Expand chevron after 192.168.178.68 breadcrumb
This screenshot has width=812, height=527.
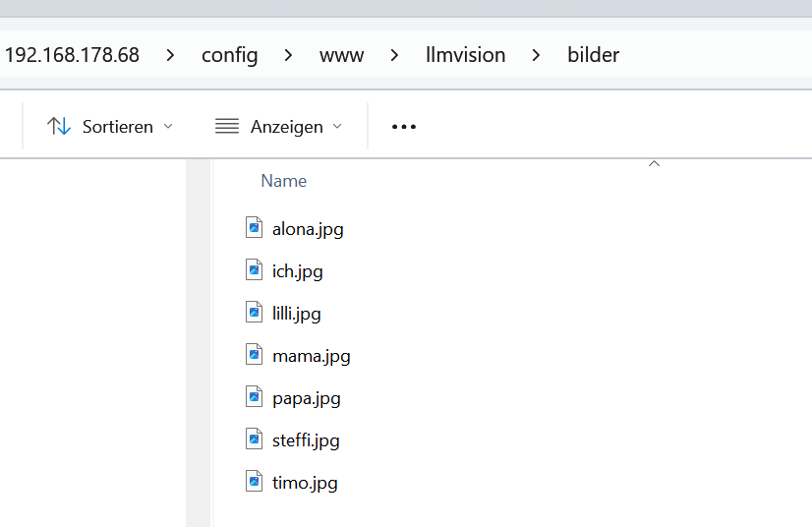click(170, 55)
